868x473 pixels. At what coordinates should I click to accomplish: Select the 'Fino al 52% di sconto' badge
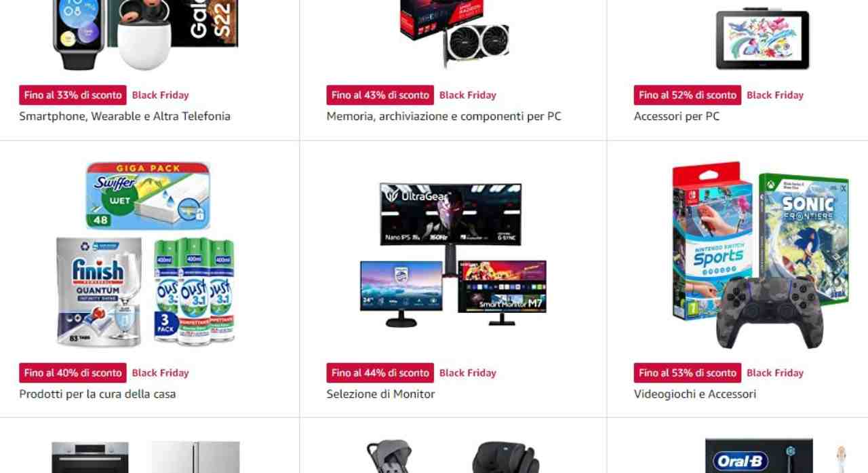(687, 95)
